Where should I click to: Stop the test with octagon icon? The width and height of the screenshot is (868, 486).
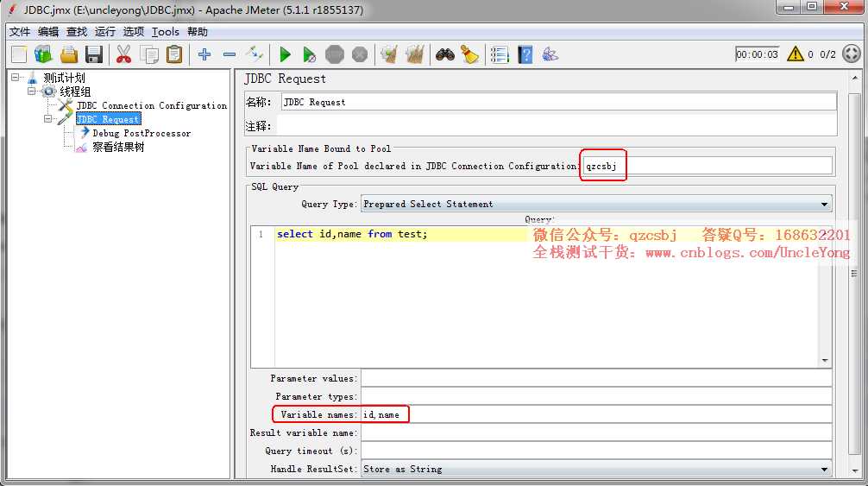pyautogui.click(x=335, y=54)
